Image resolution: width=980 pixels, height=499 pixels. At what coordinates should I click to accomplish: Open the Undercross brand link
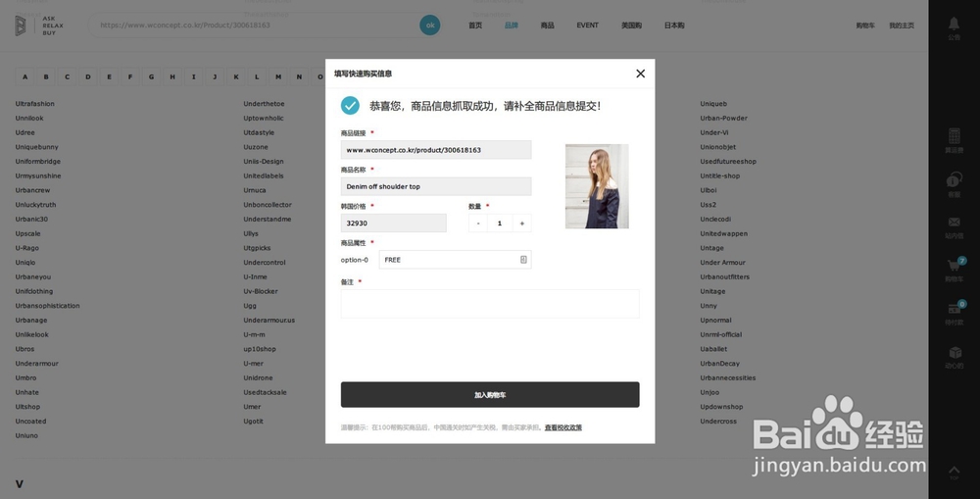click(718, 422)
